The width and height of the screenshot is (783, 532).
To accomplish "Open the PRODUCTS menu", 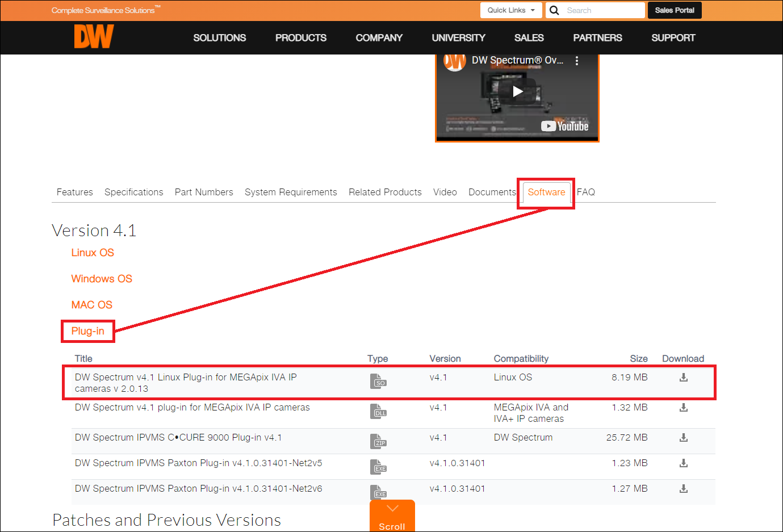I will pos(300,37).
